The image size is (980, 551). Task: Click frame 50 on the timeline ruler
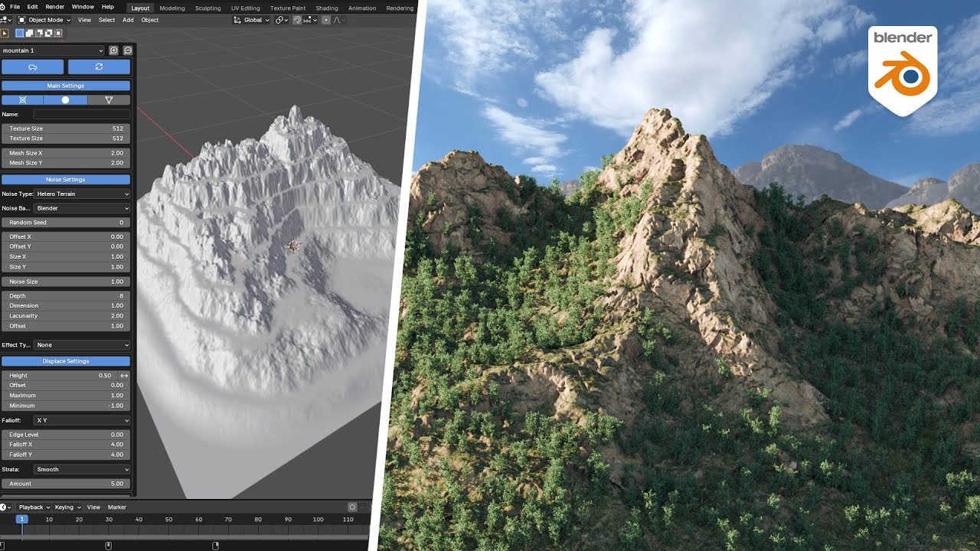coord(168,520)
